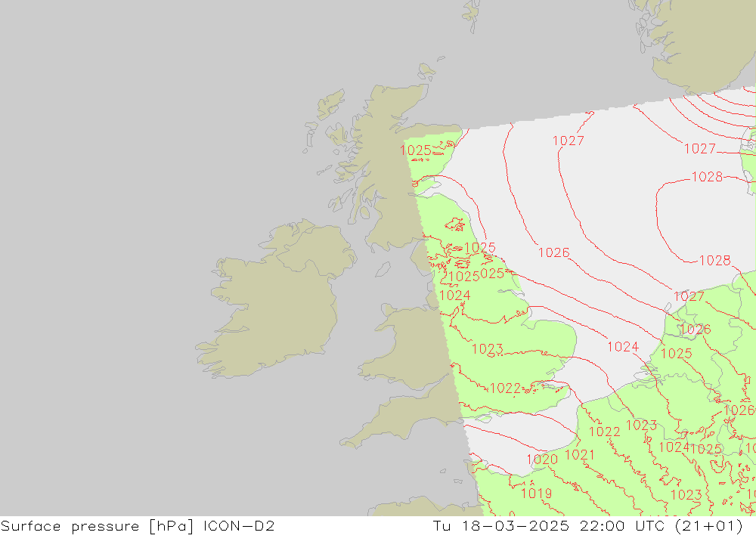Click the date text 'Tu 18-03-2025 22:00 UTC (21+01)'

click(x=587, y=526)
